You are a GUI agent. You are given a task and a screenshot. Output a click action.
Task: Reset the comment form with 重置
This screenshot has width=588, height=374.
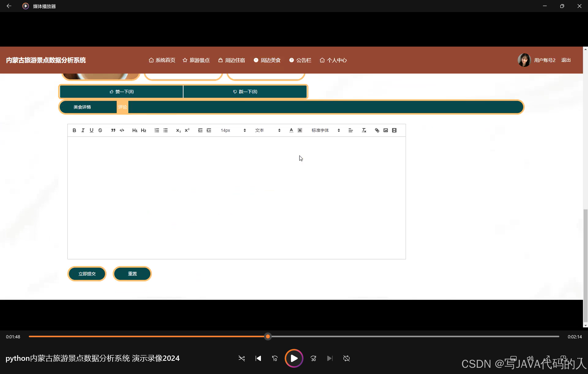(x=132, y=274)
